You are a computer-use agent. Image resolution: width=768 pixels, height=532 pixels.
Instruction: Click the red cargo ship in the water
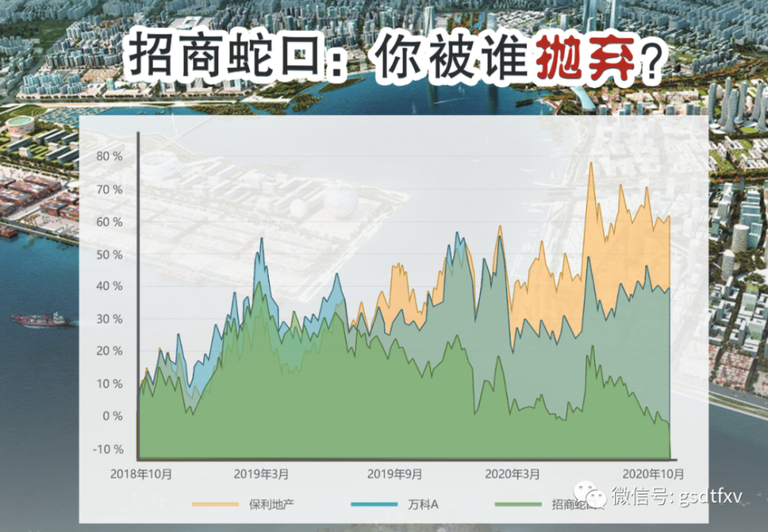pyautogui.click(x=40, y=320)
